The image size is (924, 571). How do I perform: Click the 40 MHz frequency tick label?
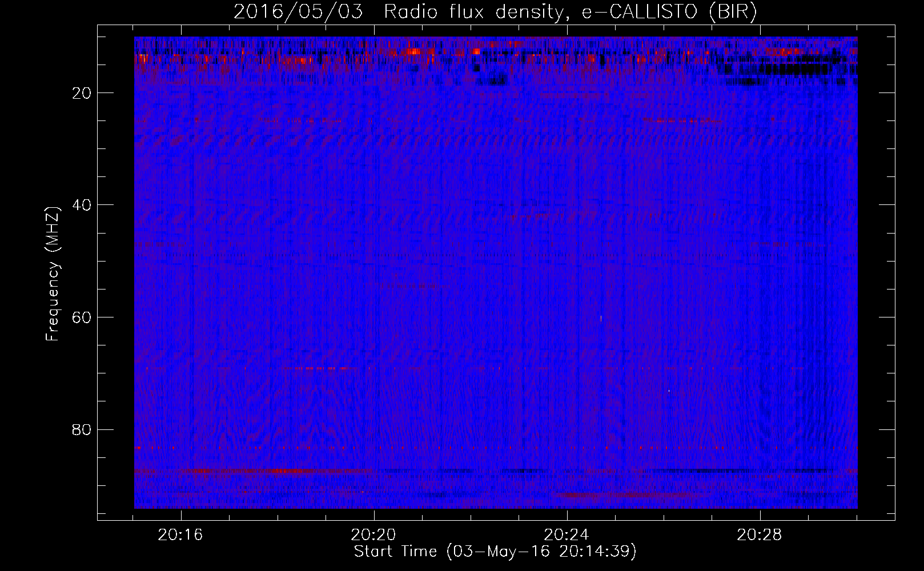(82, 205)
